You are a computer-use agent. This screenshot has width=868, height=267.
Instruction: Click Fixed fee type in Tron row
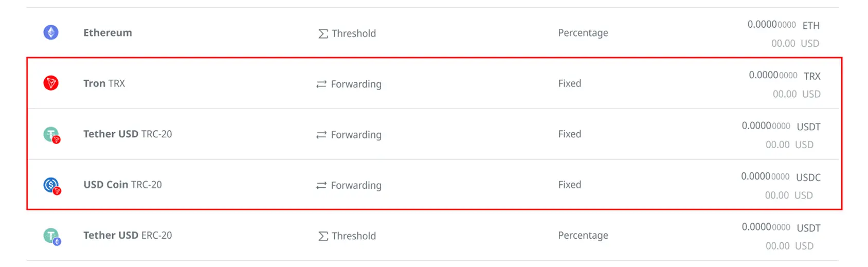569,83
